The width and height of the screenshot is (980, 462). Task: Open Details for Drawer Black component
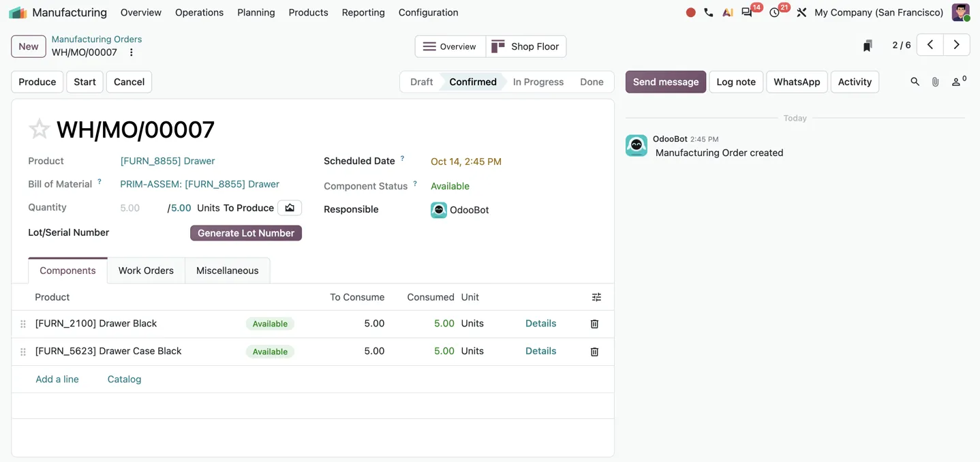click(x=541, y=324)
